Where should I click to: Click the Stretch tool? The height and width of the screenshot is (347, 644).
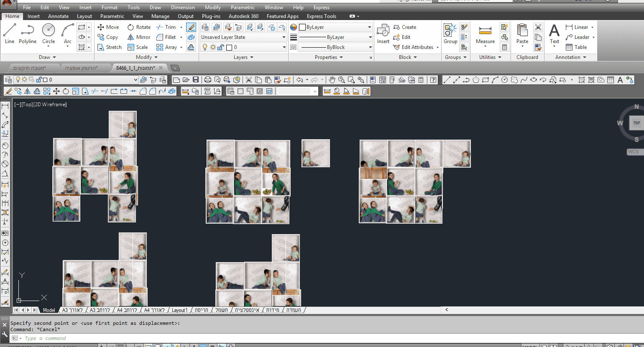click(110, 47)
